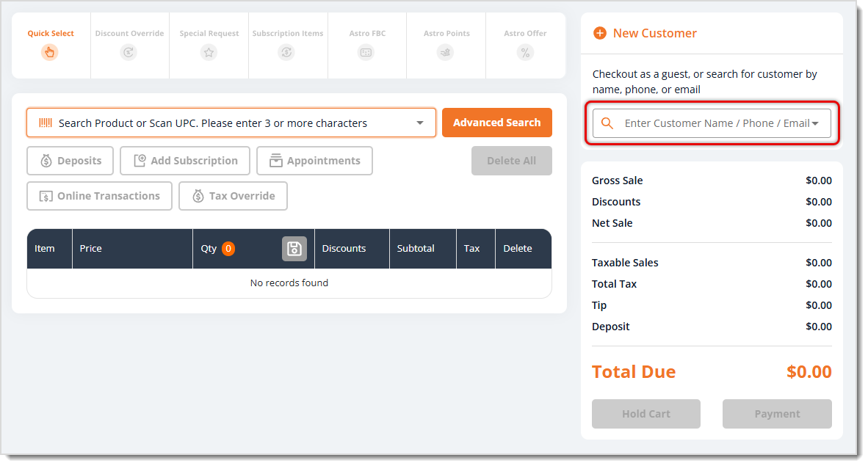
Task: Open the Deposits button
Action: pyautogui.click(x=70, y=161)
